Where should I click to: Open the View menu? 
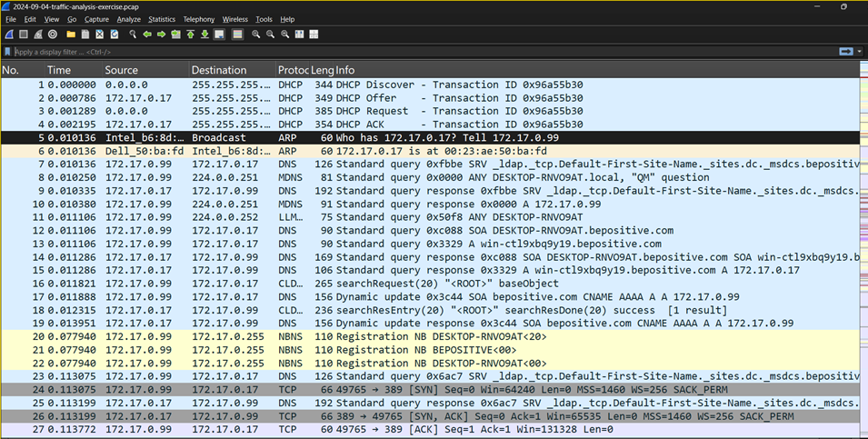tap(52, 19)
